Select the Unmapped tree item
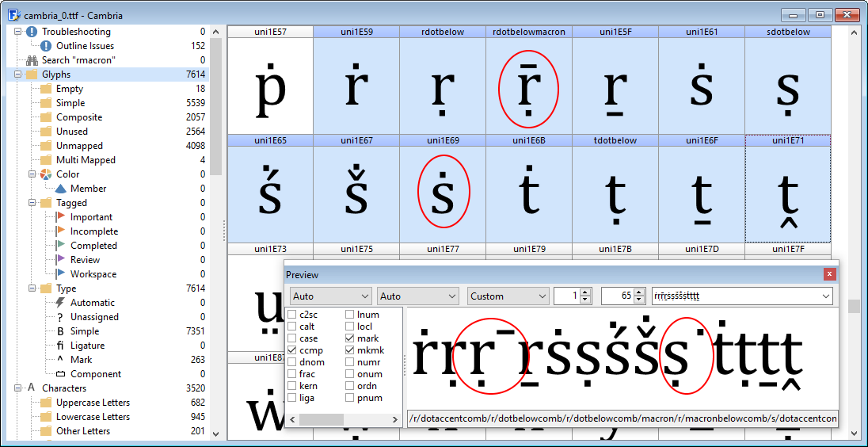Image resolution: width=868 pixels, height=447 pixels. point(78,146)
